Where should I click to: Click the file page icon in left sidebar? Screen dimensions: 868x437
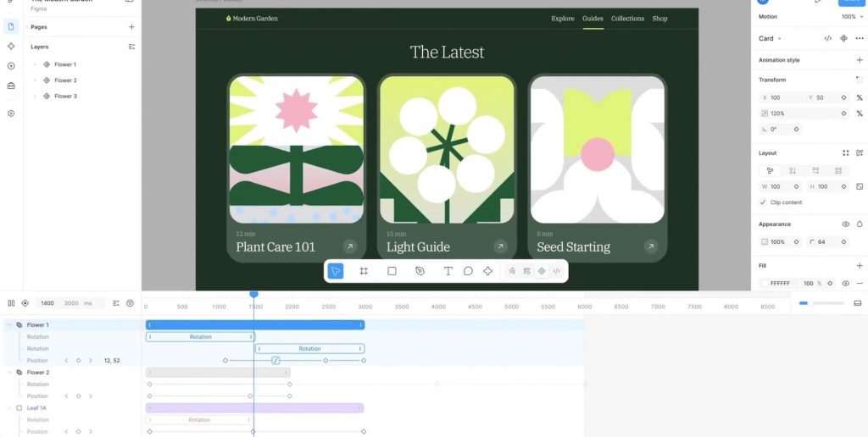click(x=11, y=26)
